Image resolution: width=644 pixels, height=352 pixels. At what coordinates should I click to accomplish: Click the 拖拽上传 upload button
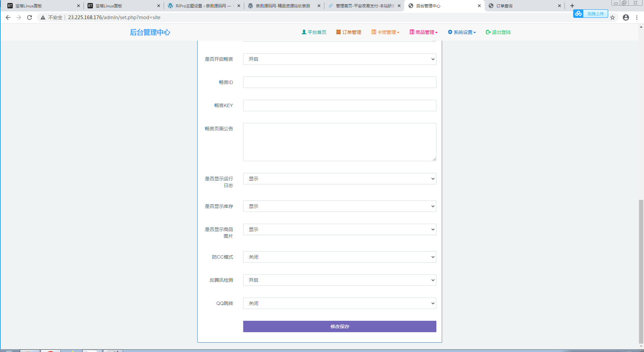coord(595,13)
